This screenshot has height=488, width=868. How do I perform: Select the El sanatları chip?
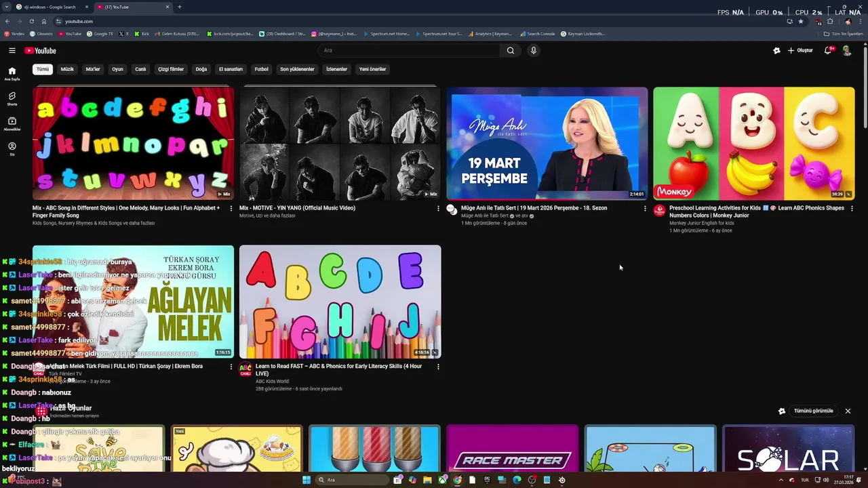[231, 69]
